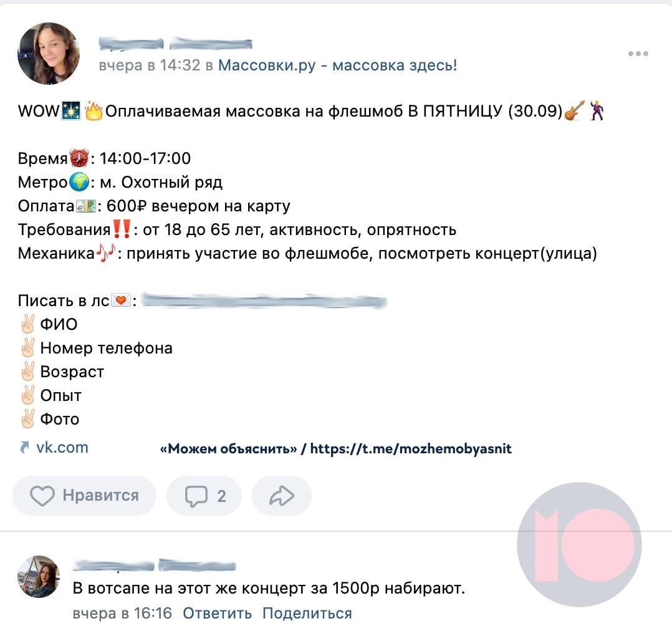Viewport: 672px width, 626px height.
Task: Click Поделиться under the comment
Action: pos(307,613)
